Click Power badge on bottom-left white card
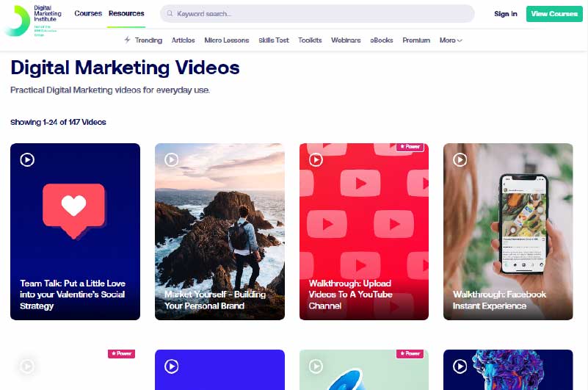This screenshot has width=588, height=390. (122, 353)
